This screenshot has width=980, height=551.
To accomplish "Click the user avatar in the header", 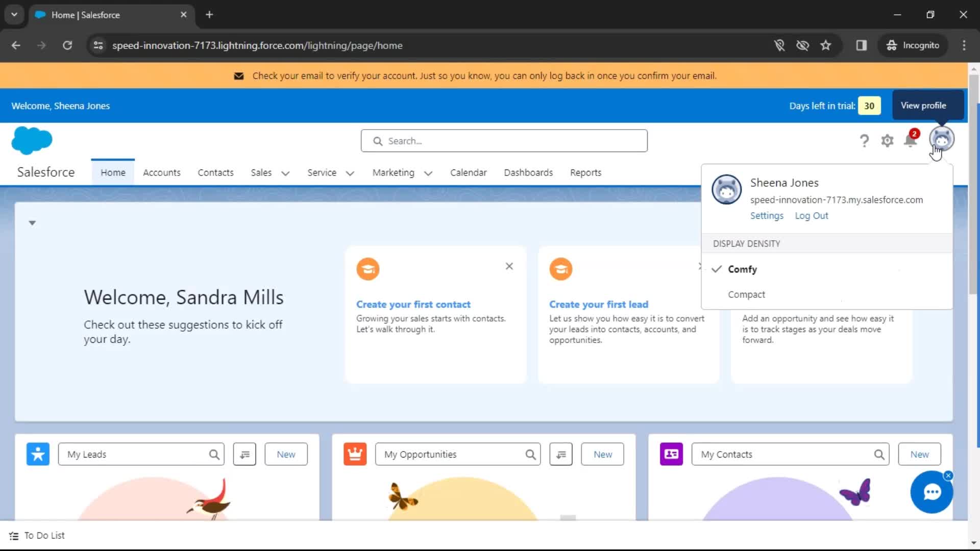I will tap(941, 139).
